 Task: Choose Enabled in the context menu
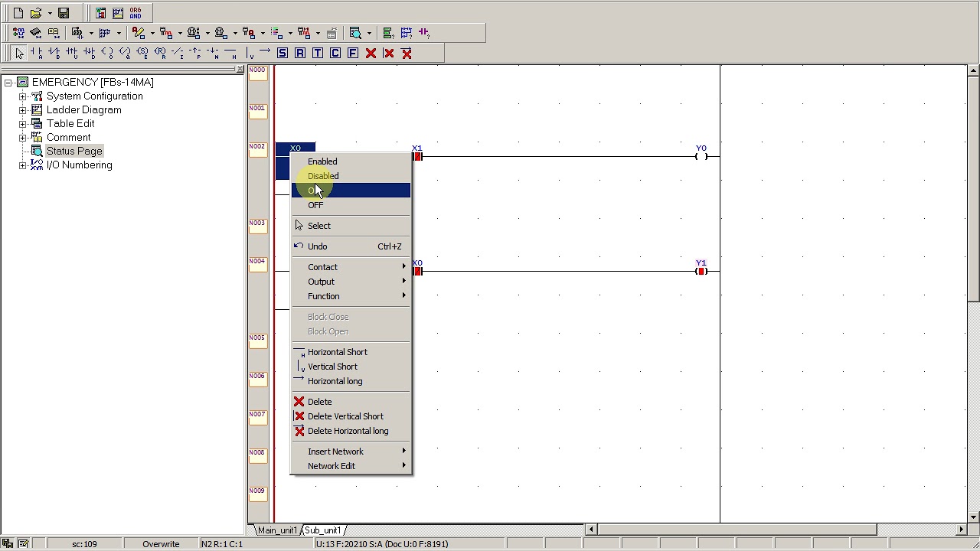pos(351,161)
